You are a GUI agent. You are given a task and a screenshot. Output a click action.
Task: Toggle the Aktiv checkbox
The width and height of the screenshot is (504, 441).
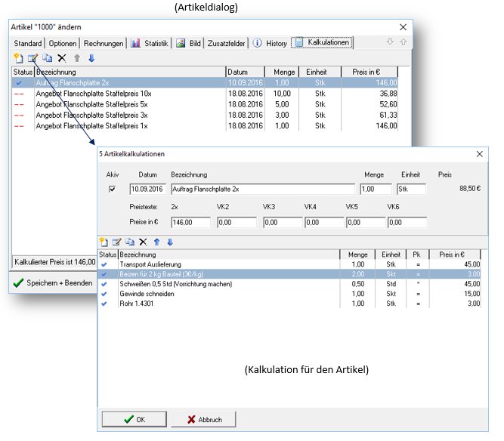point(112,189)
